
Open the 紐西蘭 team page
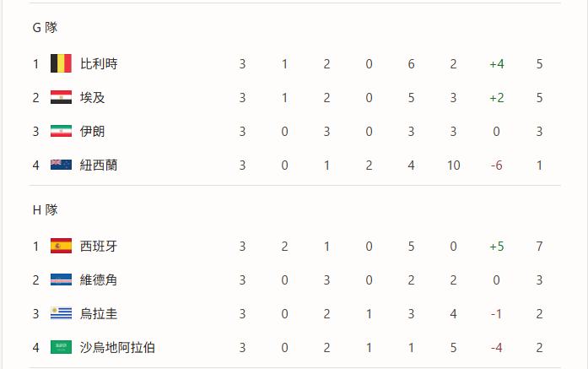(x=99, y=166)
